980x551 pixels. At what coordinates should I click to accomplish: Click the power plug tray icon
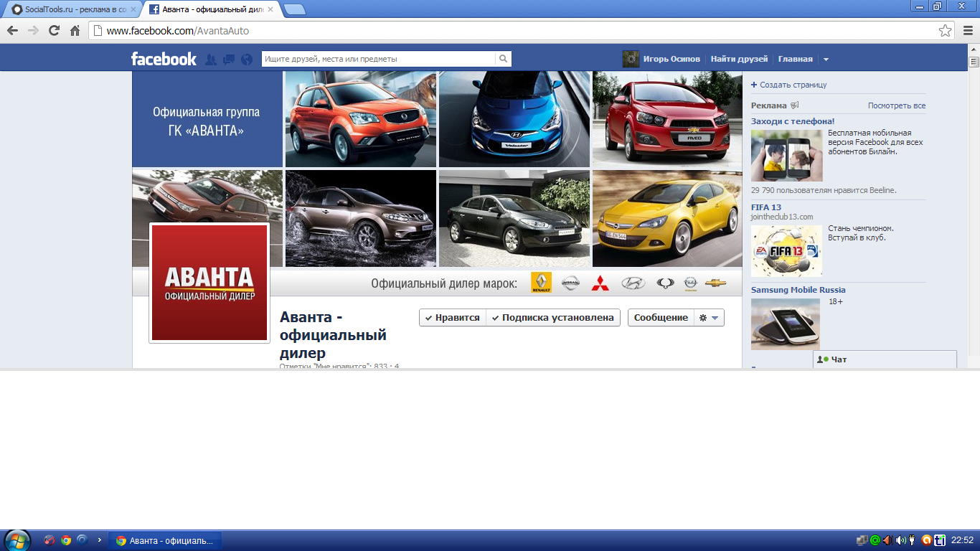click(912, 540)
